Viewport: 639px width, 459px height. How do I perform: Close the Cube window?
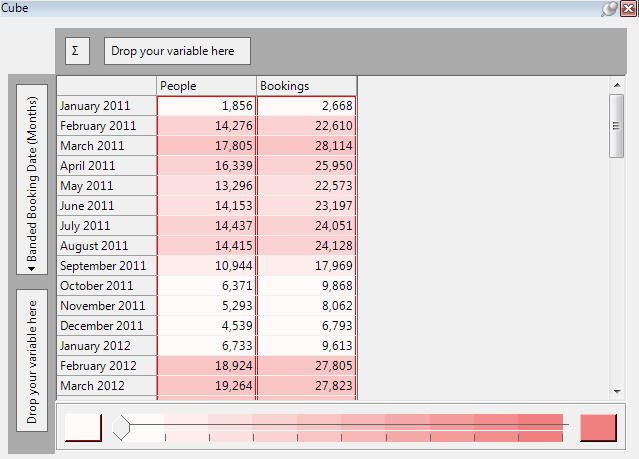pos(629,9)
